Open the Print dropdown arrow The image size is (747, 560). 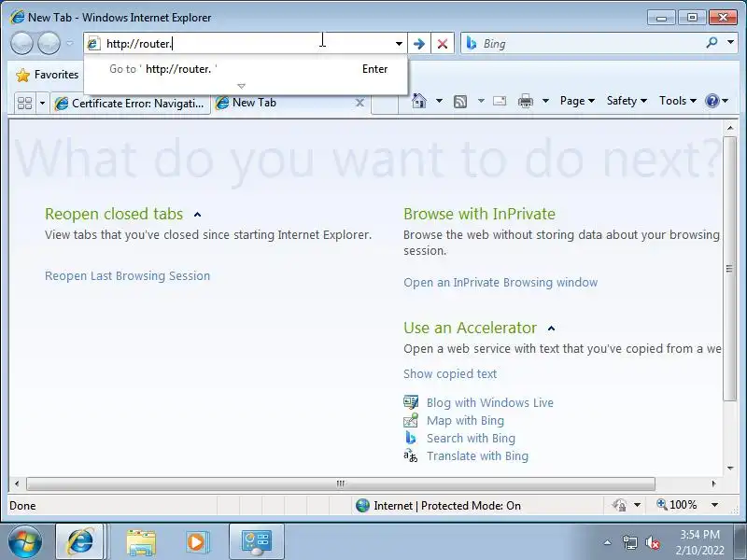546,101
